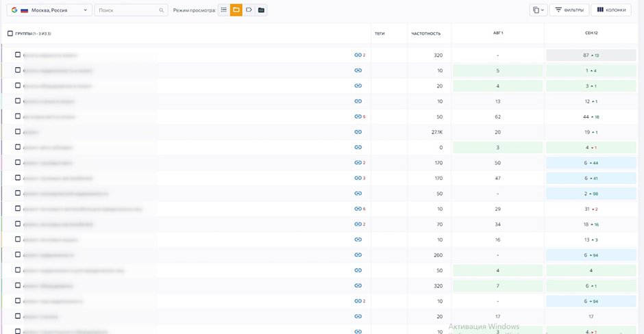Click link icon in row showing 6 ▲41

click(x=358, y=178)
